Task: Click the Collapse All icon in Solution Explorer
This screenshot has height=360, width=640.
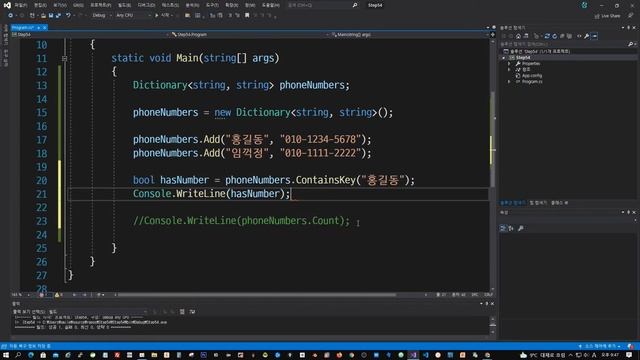Action: (562, 36)
